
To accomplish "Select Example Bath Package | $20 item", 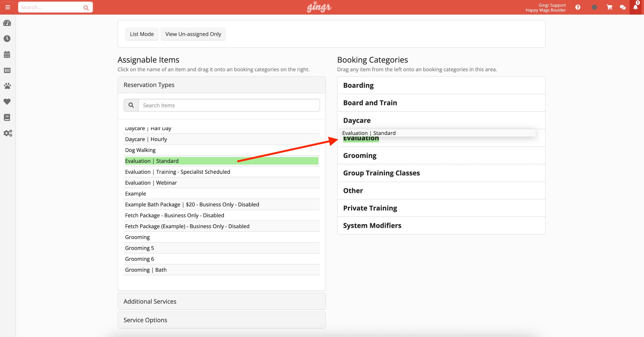I will click(x=221, y=204).
